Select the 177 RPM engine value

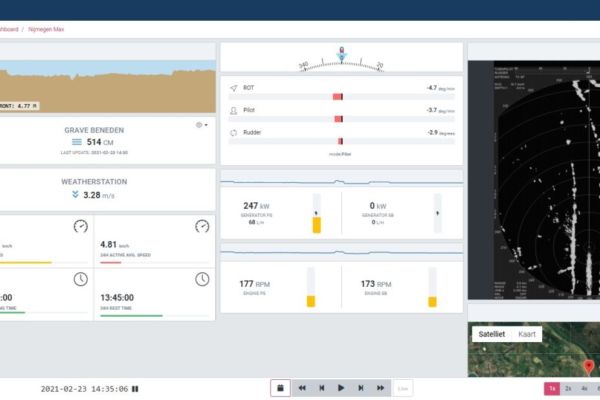254,284
